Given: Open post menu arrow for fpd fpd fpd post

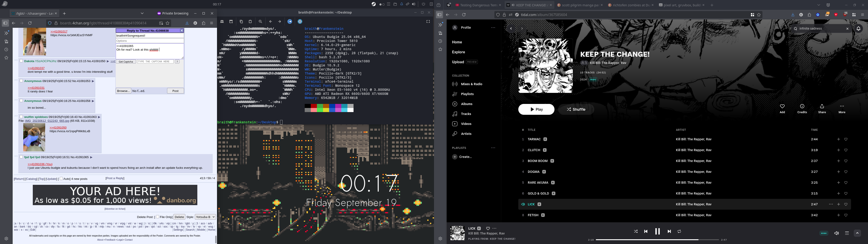Looking at the screenshot, I should pyautogui.click(x=91, y=157).
